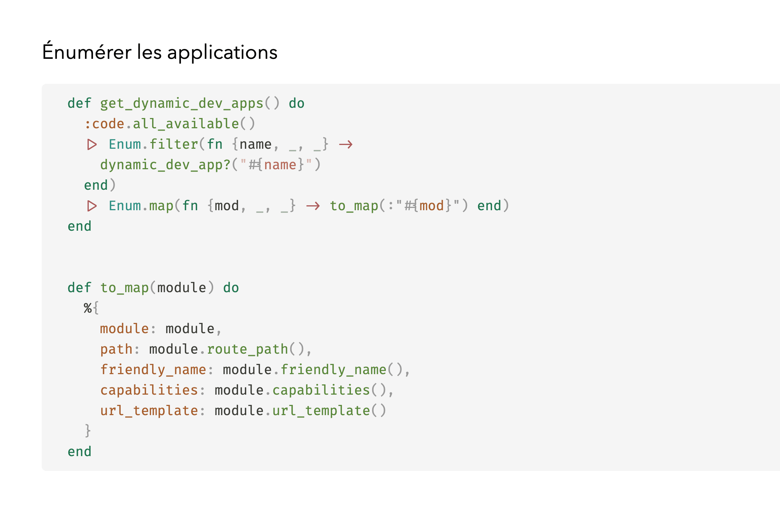780x532 pixels.
Task: Click the pipe operator before Enum.map
Action: [x=92, y=206]
